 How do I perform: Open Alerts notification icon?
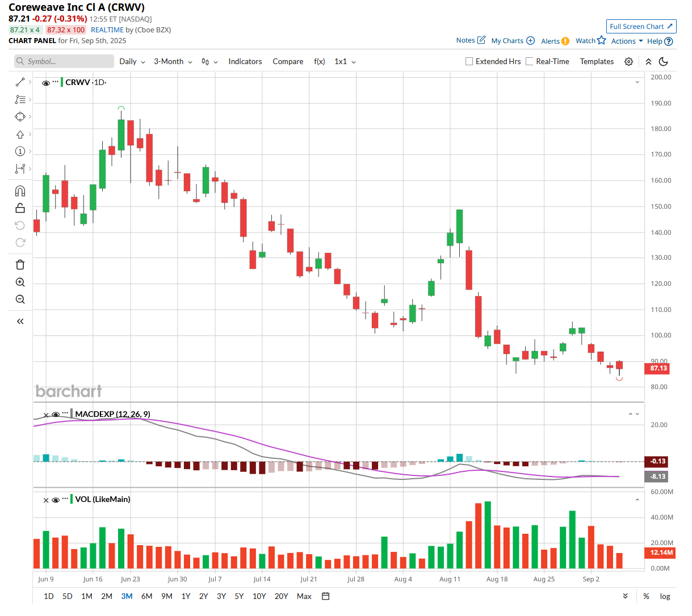pyautogui.click(x=565, y=41)
